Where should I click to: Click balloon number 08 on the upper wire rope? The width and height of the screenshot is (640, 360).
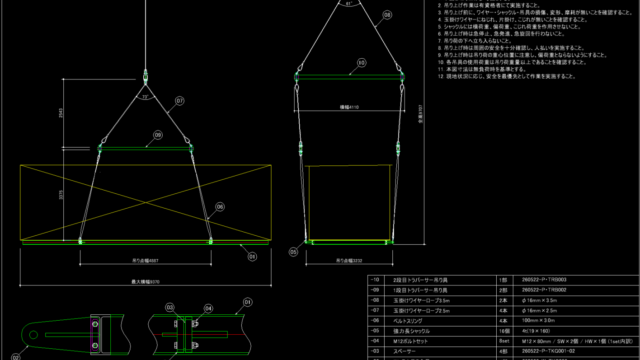[x=387, y=15]
